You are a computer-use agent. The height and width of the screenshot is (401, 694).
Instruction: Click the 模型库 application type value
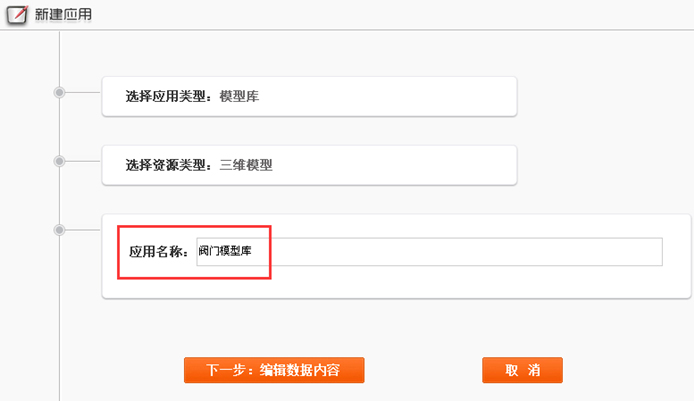[239, 96]
